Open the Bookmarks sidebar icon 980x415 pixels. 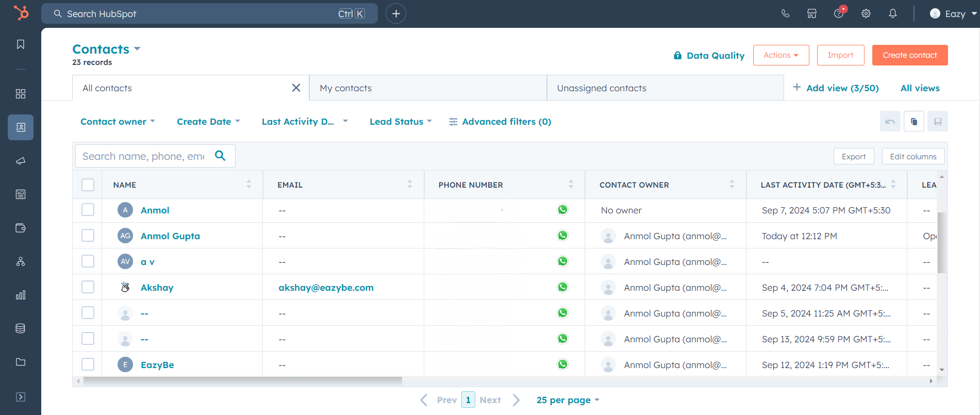[x=21, y=44]
